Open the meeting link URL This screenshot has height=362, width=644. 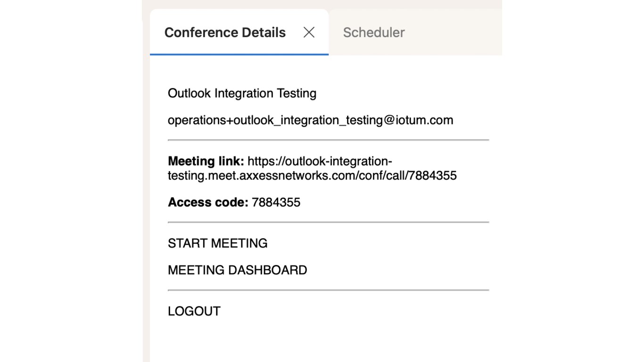[312, 175]
